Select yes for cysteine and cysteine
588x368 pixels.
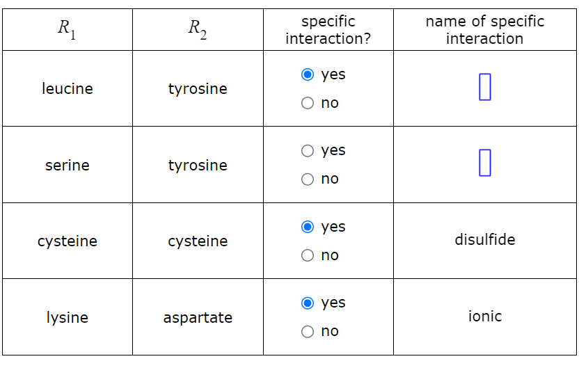[308, 227]
